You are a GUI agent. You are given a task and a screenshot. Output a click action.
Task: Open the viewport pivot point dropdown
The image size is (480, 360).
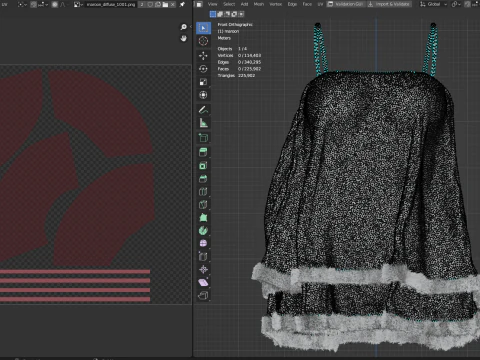tap(455, 4)
